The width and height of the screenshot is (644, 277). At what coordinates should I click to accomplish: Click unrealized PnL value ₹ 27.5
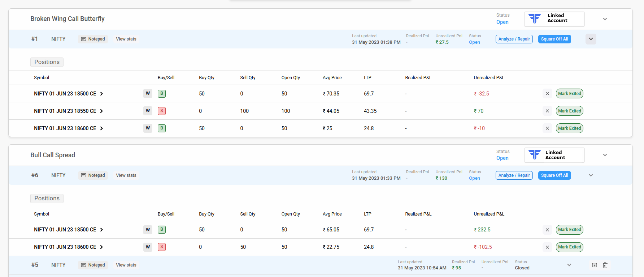coord(442,42)
